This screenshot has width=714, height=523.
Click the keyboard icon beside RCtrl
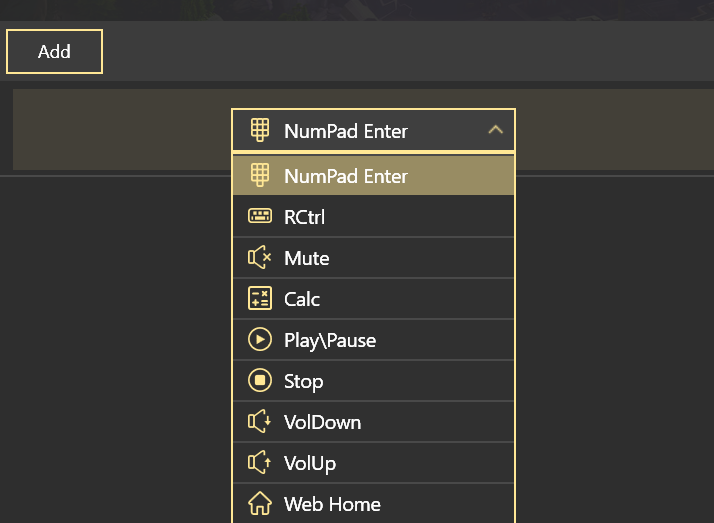(259, 217)
